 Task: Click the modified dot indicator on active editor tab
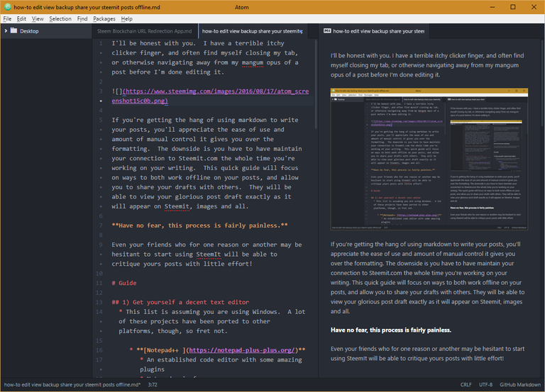[x=301, y=32]
